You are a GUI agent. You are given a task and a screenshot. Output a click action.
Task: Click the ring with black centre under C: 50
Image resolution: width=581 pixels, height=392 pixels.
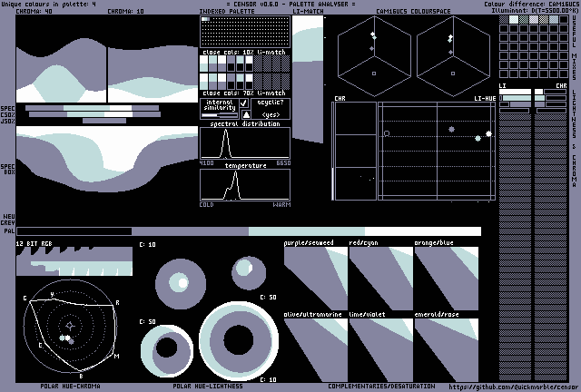coord(167,351)
